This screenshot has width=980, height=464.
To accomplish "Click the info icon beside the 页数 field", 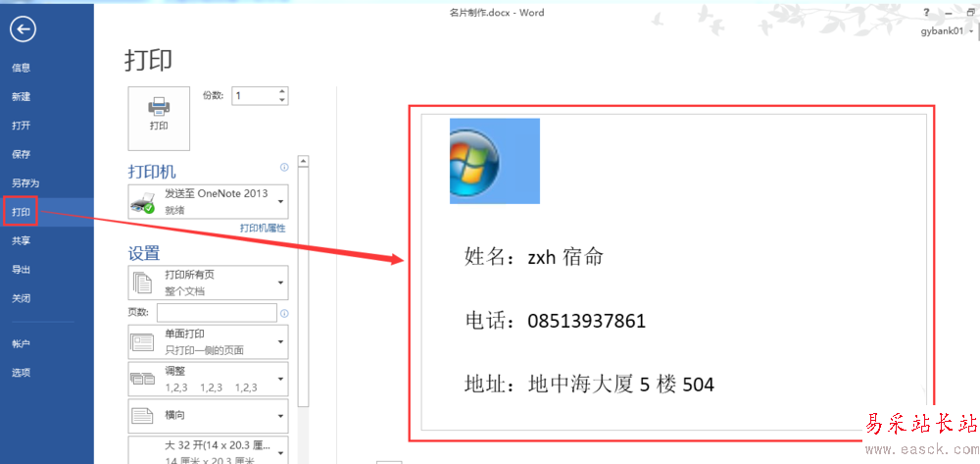I will pos(284,313).
